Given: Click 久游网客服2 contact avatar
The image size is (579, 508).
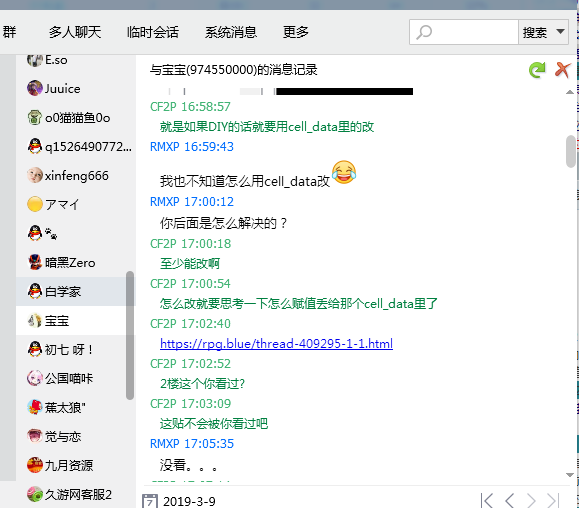Looking at the screenshot, I should [x=35, y=494].
